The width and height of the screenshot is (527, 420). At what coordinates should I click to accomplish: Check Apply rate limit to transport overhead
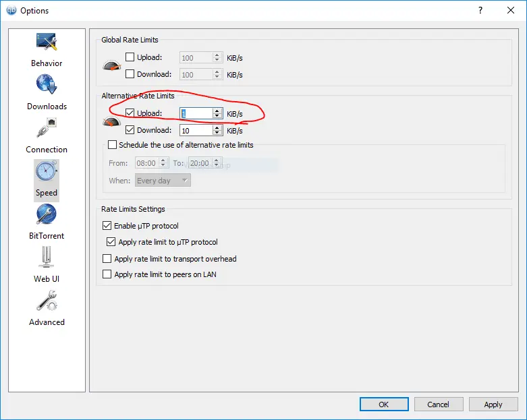pos(107,258)
